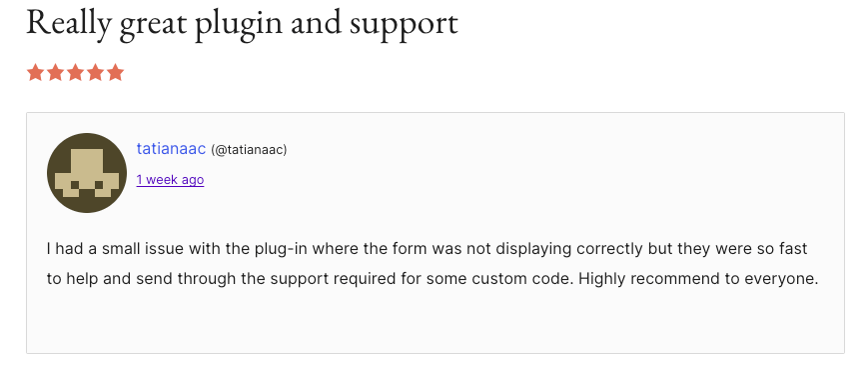Open the tatianaac username profile link
Image resolution: width=868 pixels, height=365 pixels.
171,149
